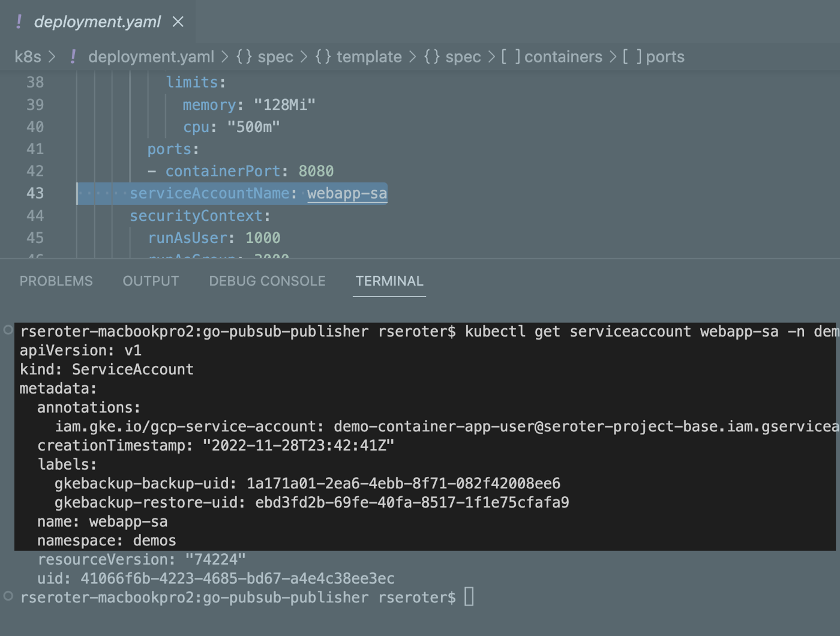The image size is (840, 636).
Task: Click the underlined webapp-sa value on line 43
Action: pyautogui.click(x=347, y=193)
